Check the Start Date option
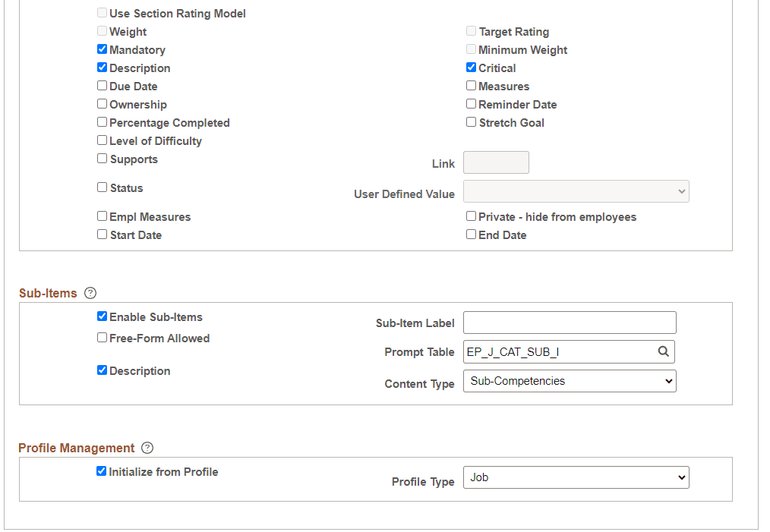The image size is (770, 532). (102, 234)
